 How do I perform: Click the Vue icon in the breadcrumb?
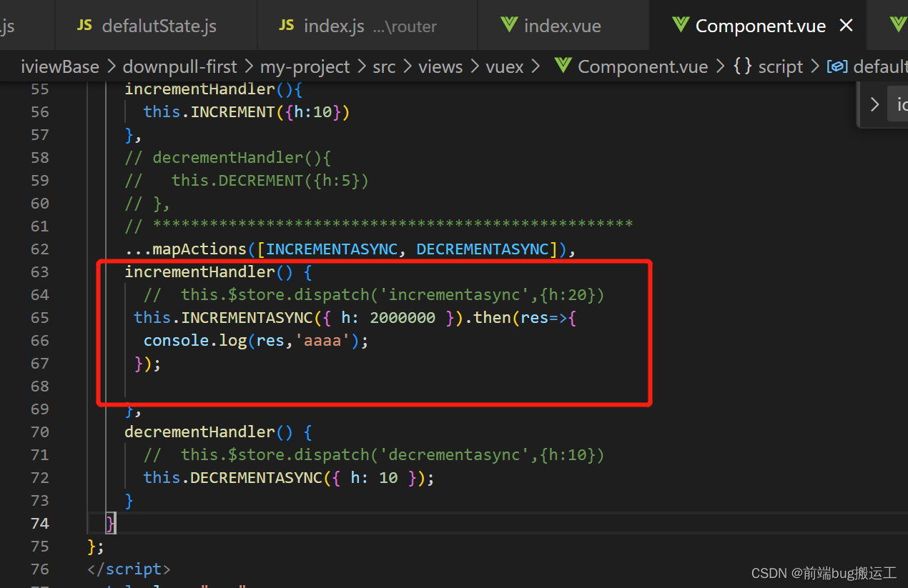tap(563, 66)
